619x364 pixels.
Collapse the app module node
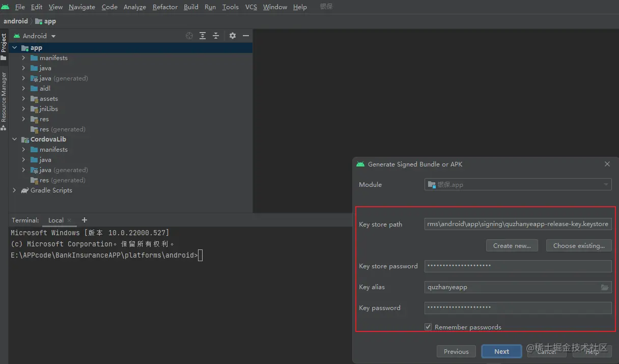tap(14, 48)
